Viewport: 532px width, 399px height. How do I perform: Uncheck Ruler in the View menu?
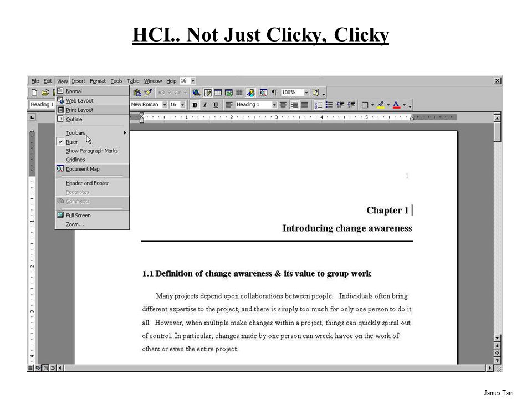tap(92, 142)
